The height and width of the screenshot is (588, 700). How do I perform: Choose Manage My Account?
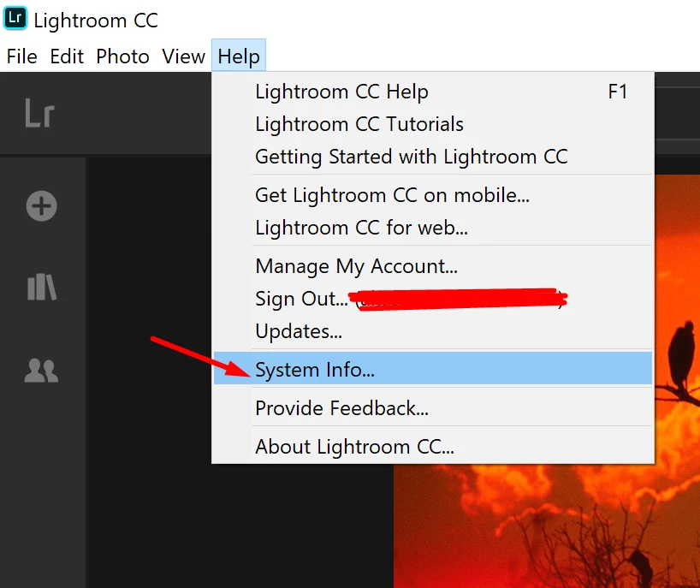point(433,266)
